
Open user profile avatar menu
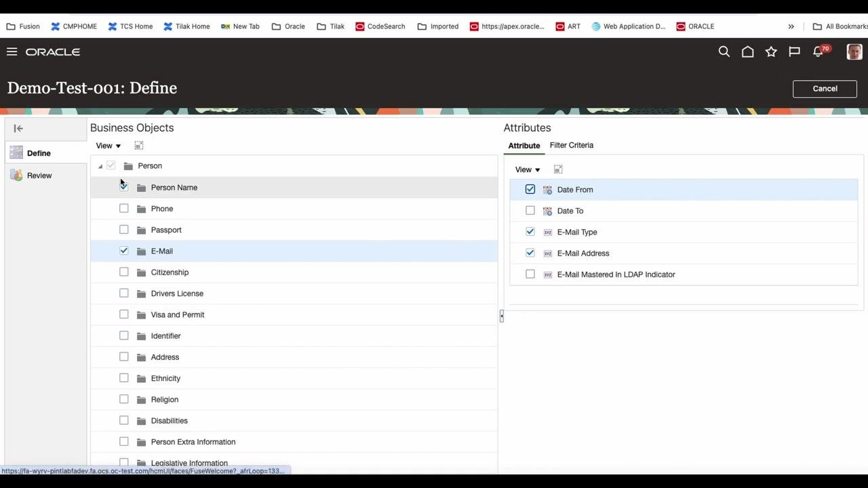click(x=854, y=52)
